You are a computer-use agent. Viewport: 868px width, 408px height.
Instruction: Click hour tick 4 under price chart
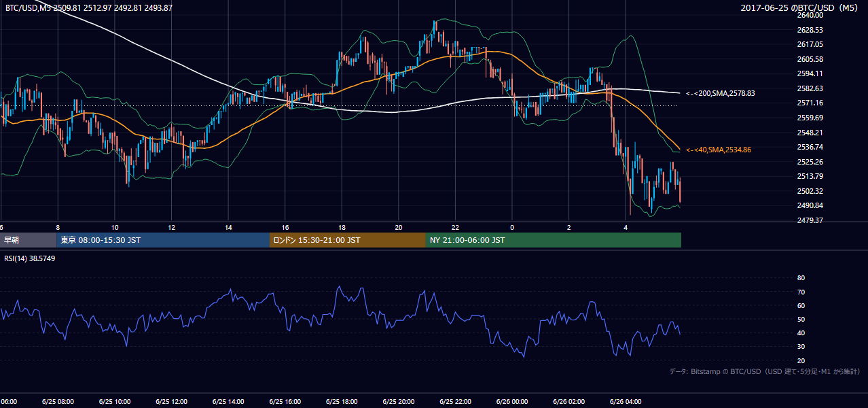626,227
